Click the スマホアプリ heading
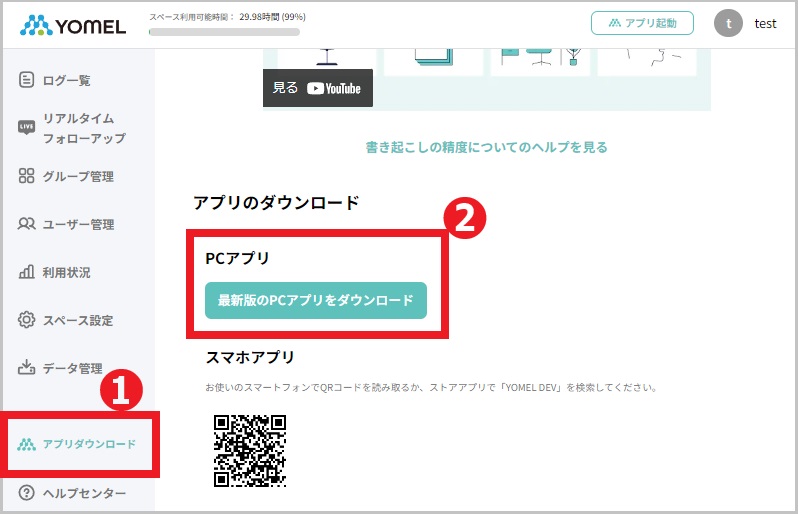Image resolution: width=798 pixels, height=514 pixels. coord(250,357)
